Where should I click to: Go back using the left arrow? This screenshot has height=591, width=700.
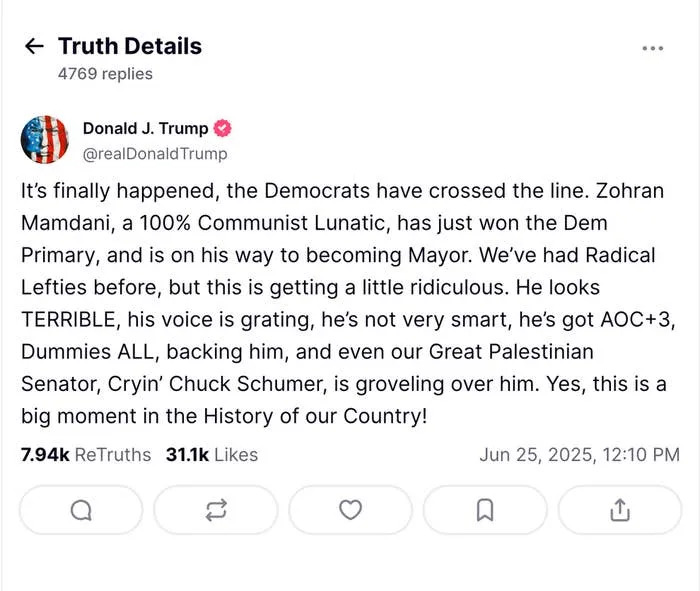[34, 46]
